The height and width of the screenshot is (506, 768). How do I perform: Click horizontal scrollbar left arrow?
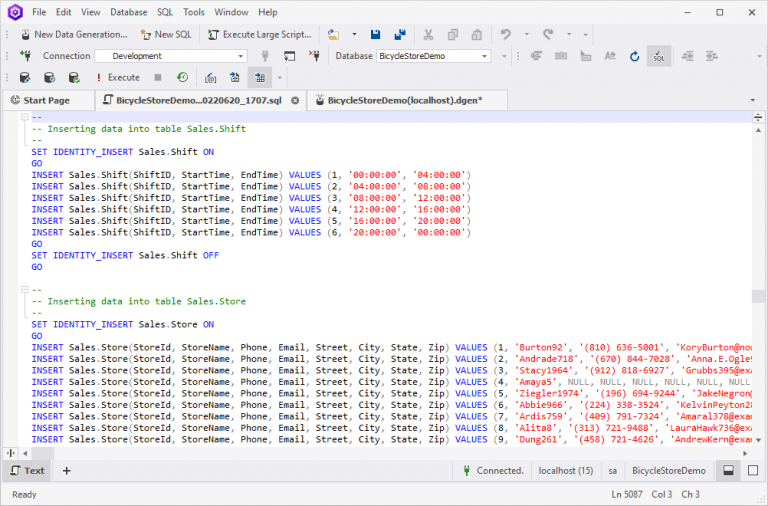(25, 454)
